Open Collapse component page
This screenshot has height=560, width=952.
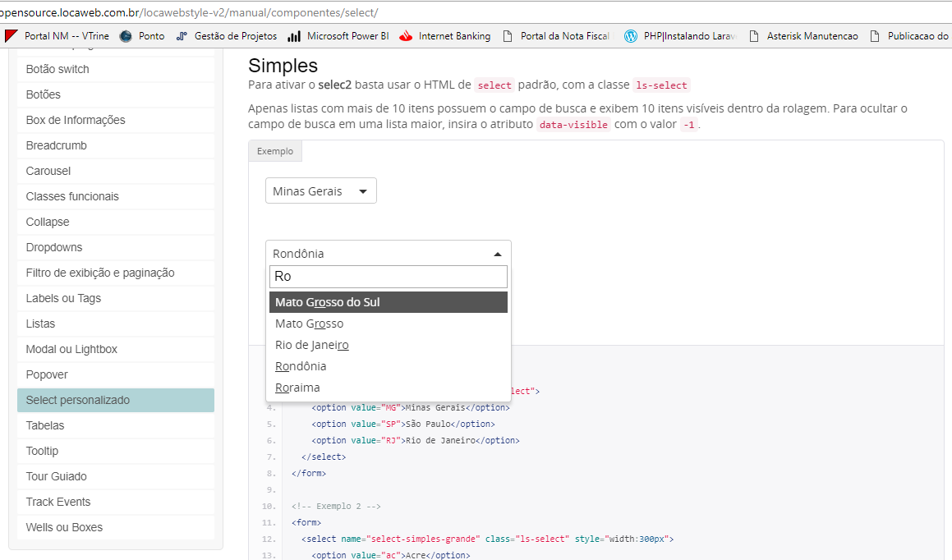click(115, 222)
